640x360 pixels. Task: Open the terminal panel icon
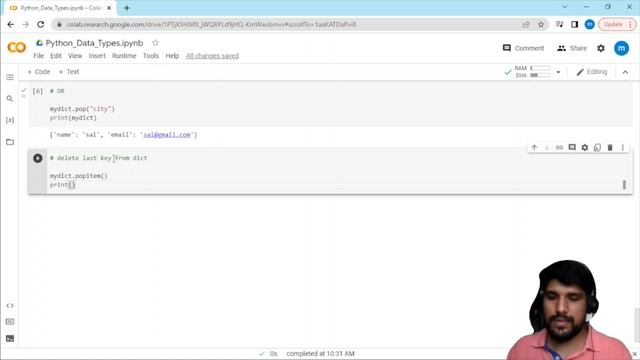10,338
